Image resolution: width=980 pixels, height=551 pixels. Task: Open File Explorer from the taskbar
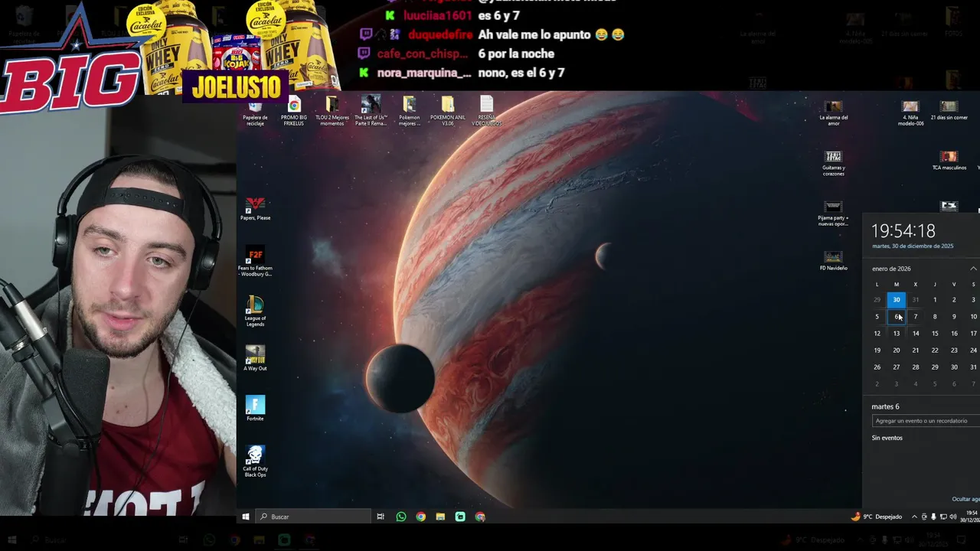(440, 517)
